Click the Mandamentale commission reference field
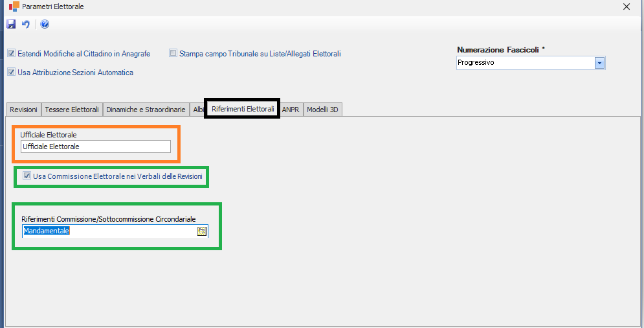 click(109, 231)
